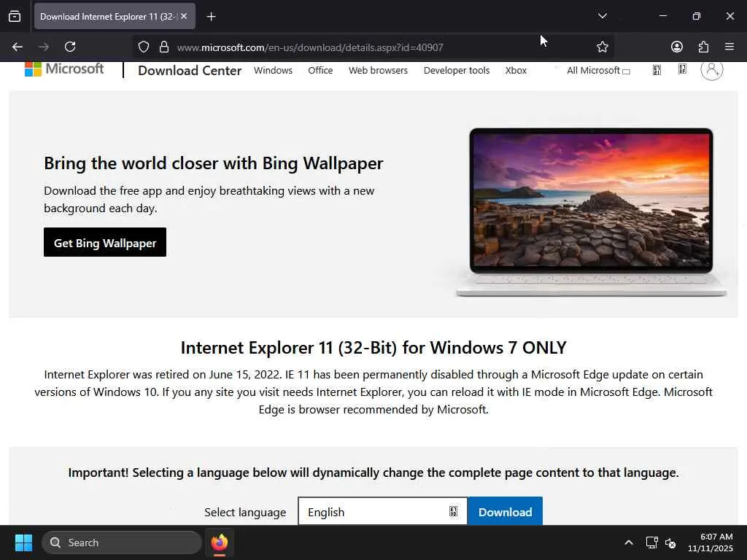The width and height of the screenshot is (747, 560).
Task: Click the forward navigation arrow
Action: [44, 47]
